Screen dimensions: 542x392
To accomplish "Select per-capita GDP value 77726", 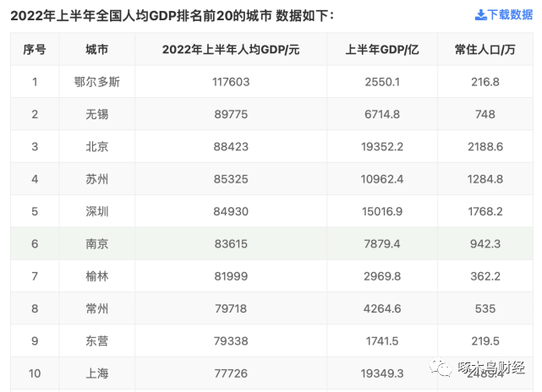I will [x=231, y=373].
